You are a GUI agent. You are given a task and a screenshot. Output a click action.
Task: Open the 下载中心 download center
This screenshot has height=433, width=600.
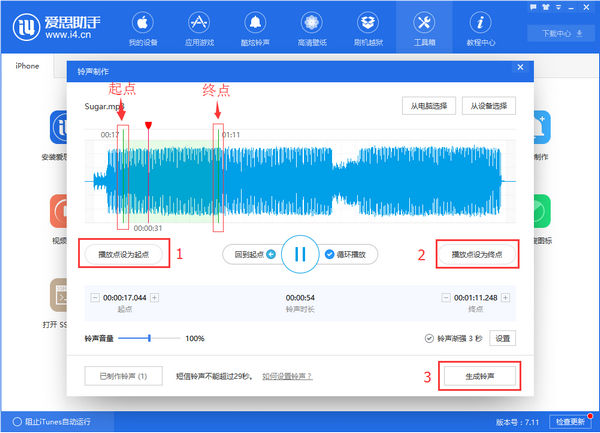click(560, 33)
